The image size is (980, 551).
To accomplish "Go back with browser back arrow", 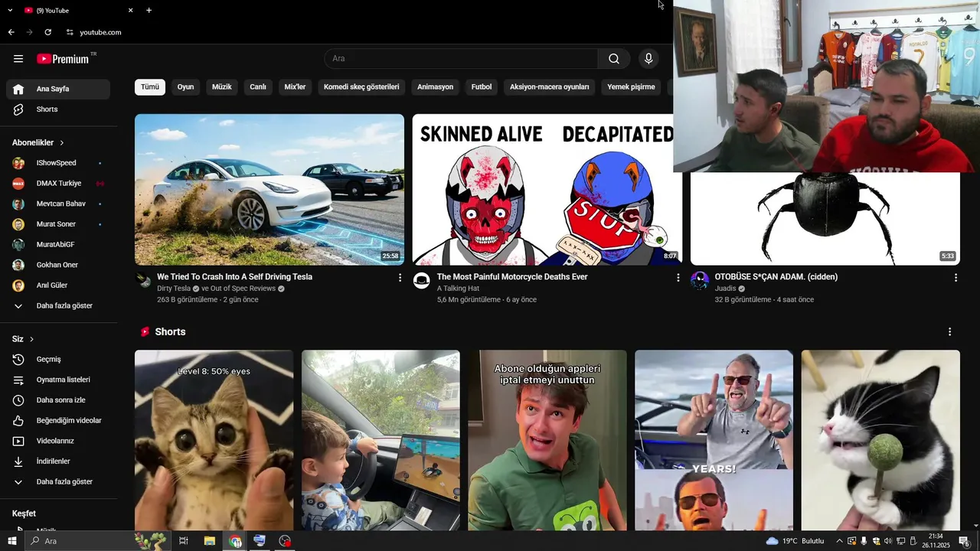I will 11,32.
